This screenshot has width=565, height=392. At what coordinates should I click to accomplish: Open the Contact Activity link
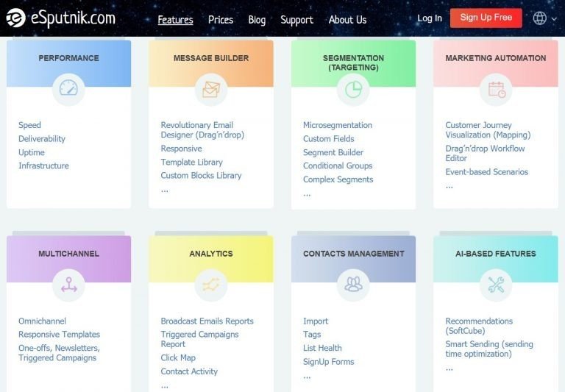(x=189, y=371)
